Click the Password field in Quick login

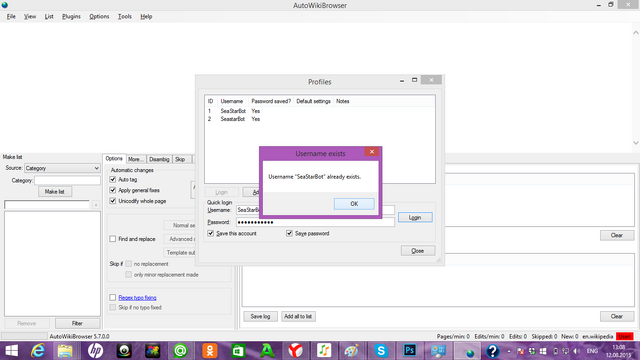pos(315,222)
